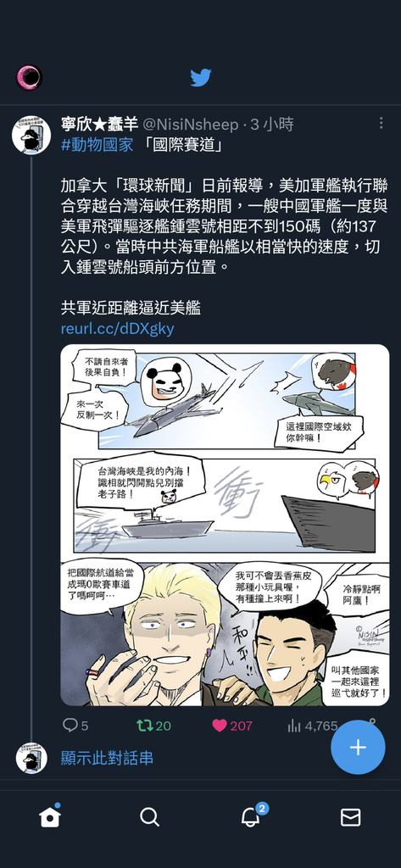Open the comic image attachment
The height and width of the screenshot is (868, 401).
click(225, 525)
